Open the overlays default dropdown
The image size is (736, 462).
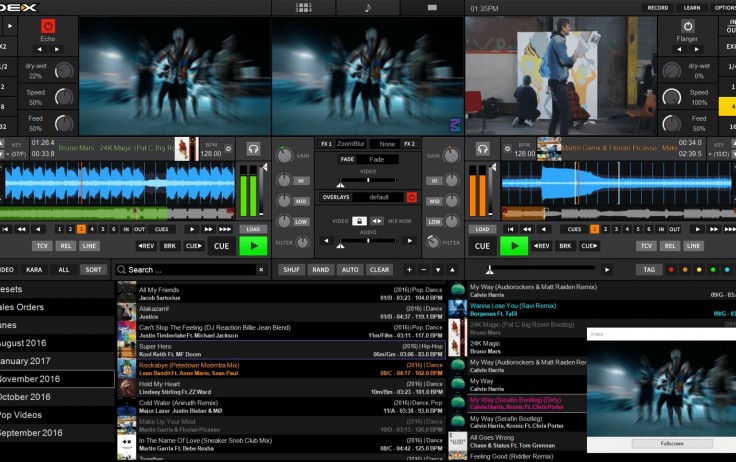tap(378, 197)
